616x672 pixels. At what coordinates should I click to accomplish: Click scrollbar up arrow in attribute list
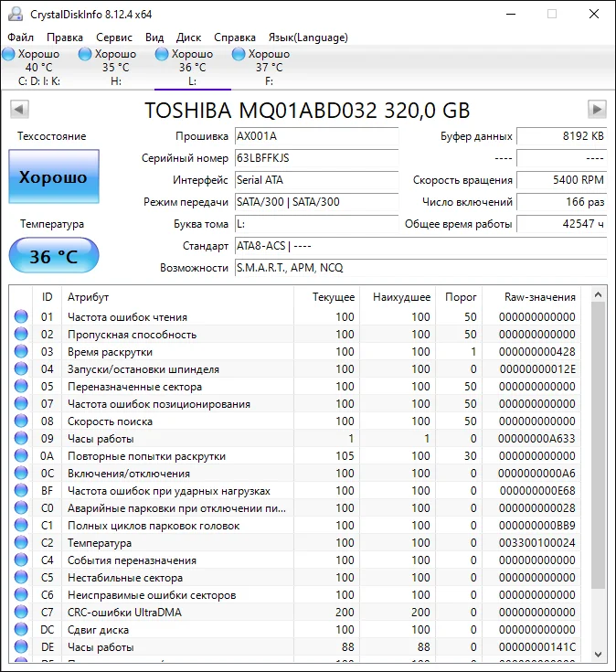pyautogui.click(x=599, y=294)
